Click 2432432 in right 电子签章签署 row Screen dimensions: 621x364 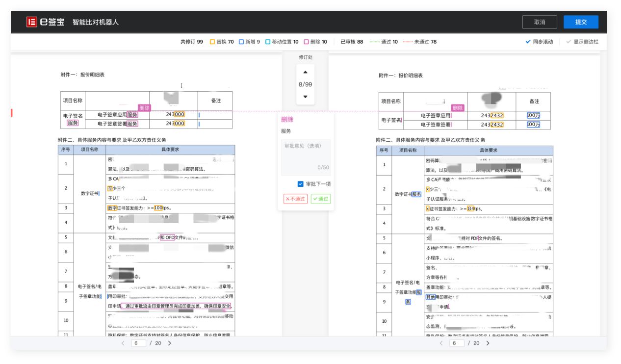click(492, 125)
